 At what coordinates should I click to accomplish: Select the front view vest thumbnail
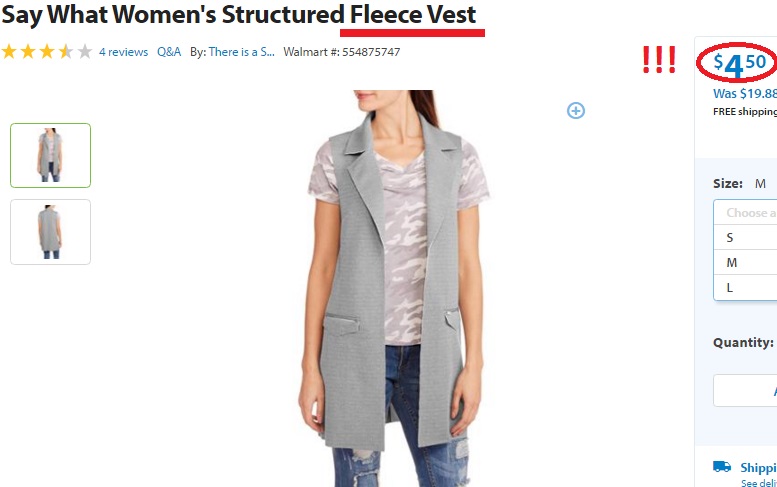tap(51, 155)
